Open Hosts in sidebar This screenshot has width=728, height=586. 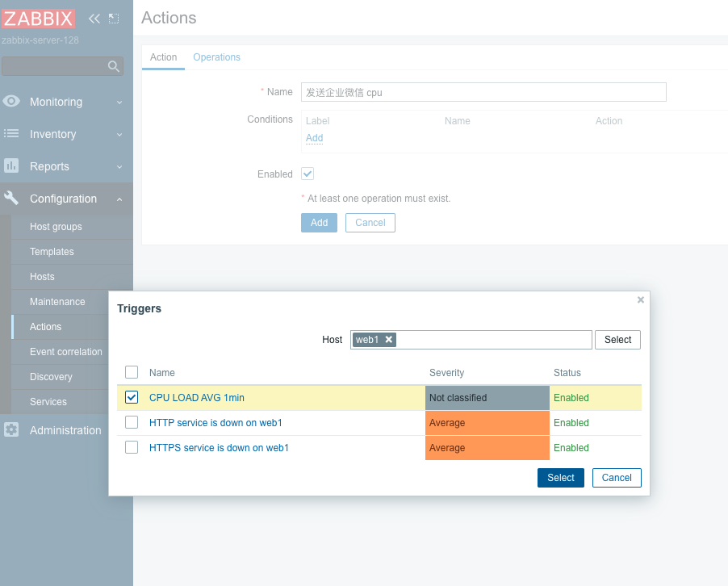pyautogui.click(x=42, y=277)
